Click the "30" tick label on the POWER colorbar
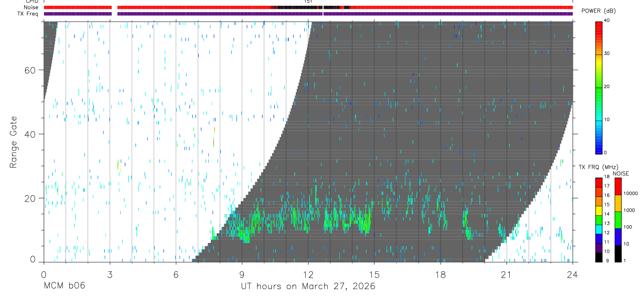644x297 pixels. tap(607, 53)
